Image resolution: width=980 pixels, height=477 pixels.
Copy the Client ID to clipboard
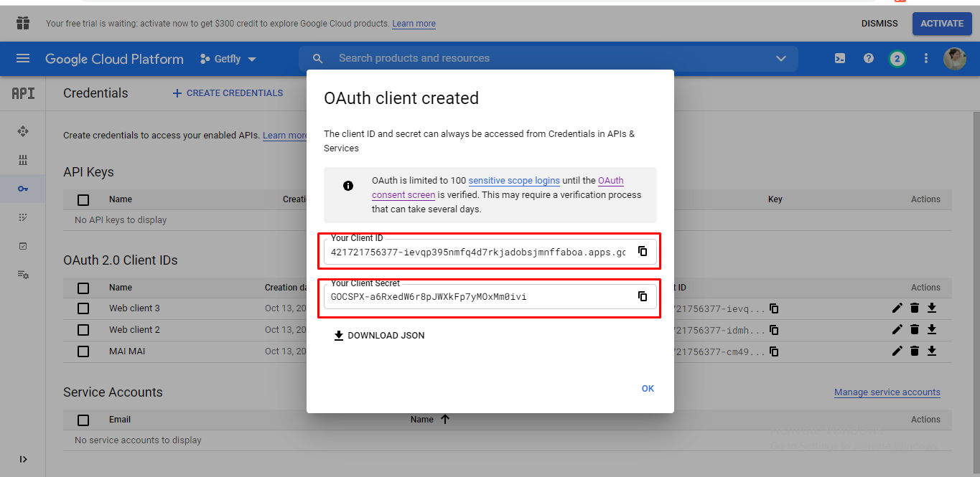[643, 251]
